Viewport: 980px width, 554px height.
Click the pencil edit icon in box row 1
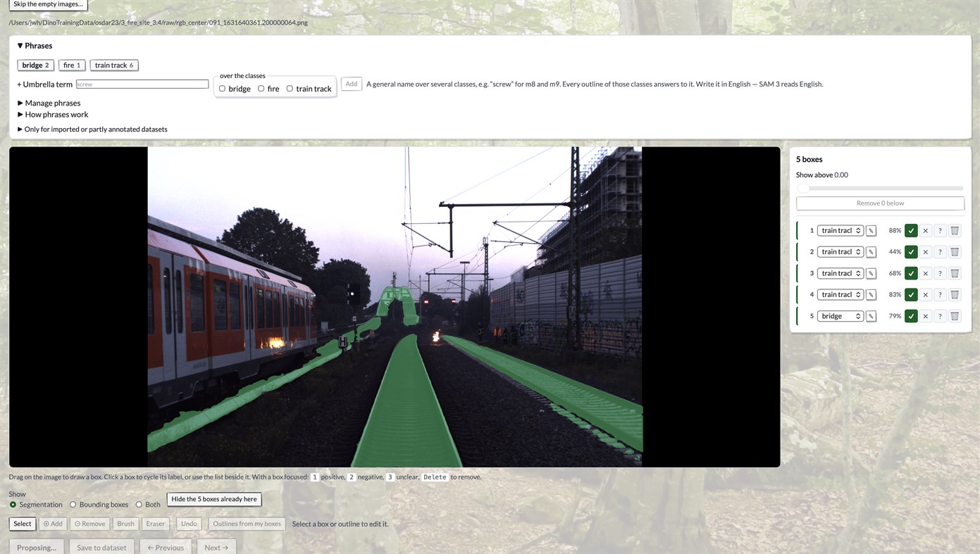[871, 231]
